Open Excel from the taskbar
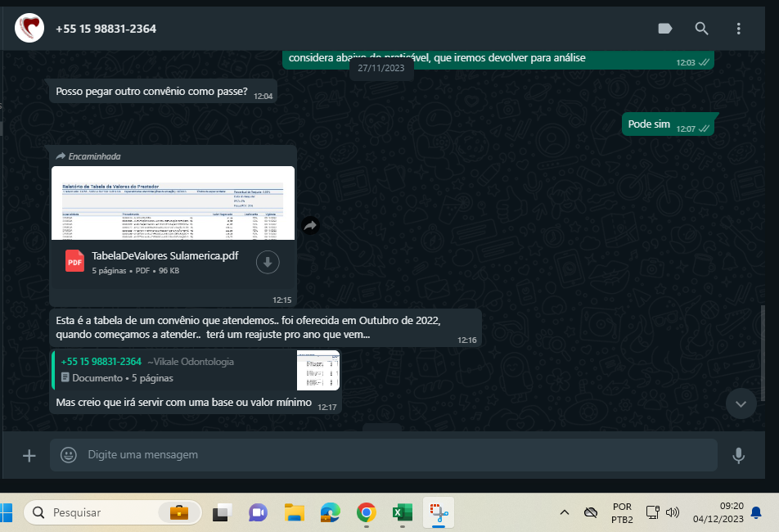Image resolution: width=779 pixels, height=532 pixels. pyautogui.click(x=402, y=513)
